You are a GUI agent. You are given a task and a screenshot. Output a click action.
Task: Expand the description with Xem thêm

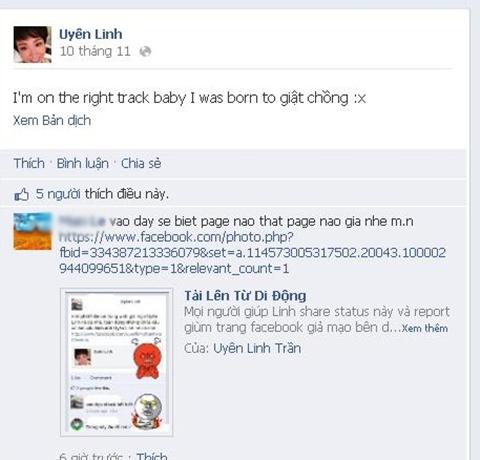[425, 328]
